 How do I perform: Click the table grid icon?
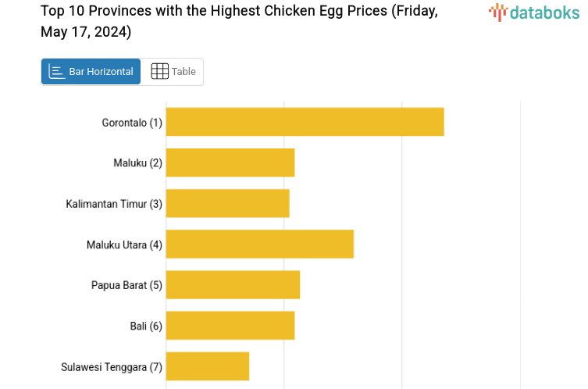click(159, 72)
